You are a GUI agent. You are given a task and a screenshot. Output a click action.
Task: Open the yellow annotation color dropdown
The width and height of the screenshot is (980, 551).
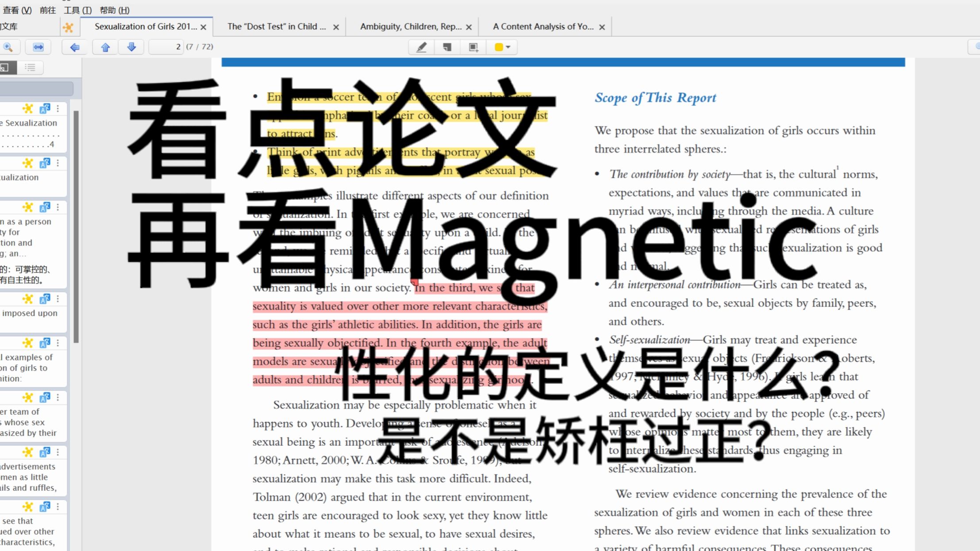(502, 47)
